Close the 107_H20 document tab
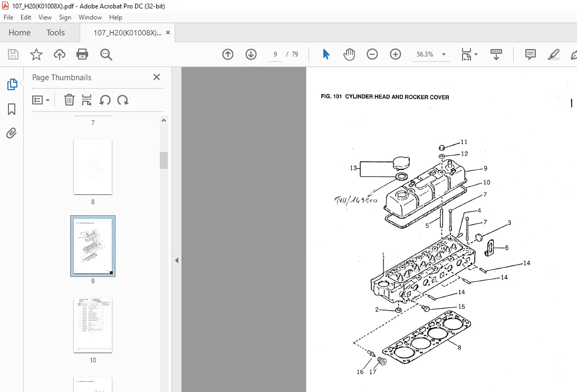Screen dimensions: 577x392 tap(168, 32)
